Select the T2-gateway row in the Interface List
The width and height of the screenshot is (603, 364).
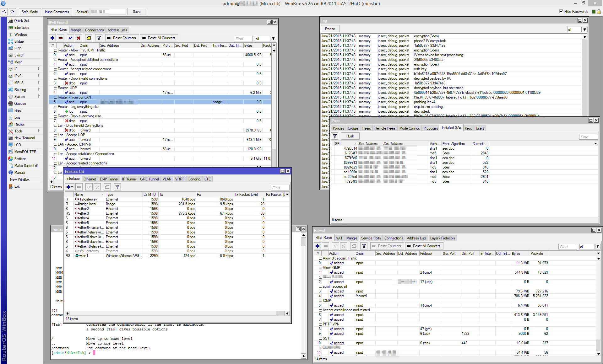(177, 199)
